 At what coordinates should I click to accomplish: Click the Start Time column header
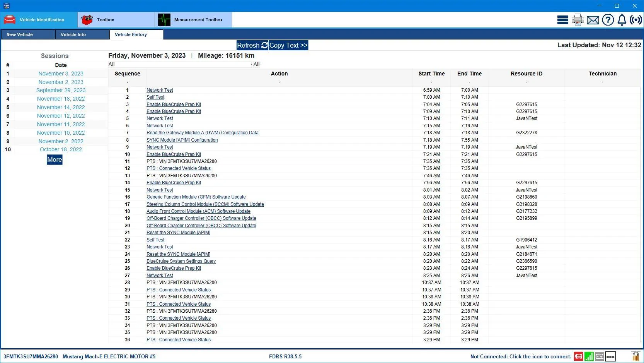[x=431, y=74]
